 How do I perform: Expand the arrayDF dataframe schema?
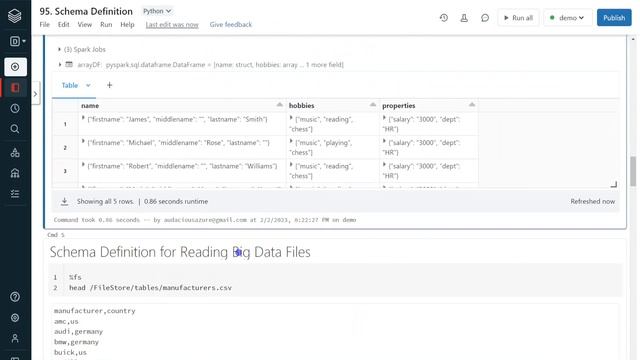(x=60, y=64)
